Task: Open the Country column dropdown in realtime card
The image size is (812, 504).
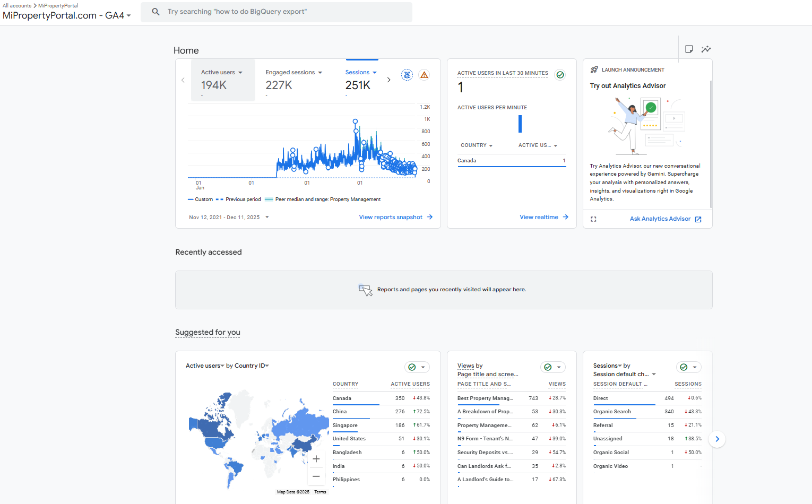Action: coord(476,145)
